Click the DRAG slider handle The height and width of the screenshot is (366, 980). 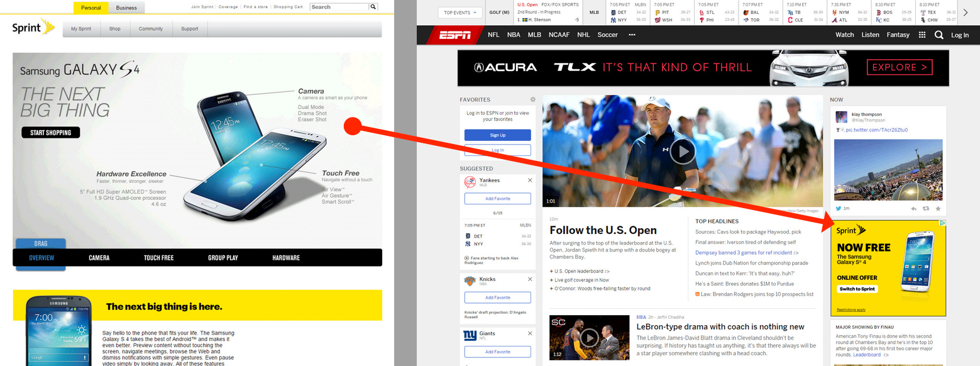tap(41, 244)
